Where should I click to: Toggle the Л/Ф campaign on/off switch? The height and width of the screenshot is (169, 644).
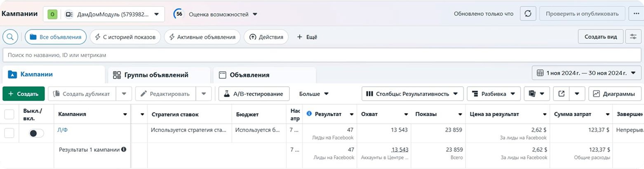coord(37,133)
